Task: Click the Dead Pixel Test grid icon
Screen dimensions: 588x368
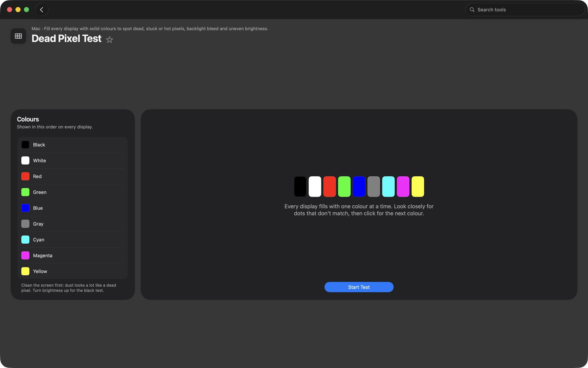Action: (18, 36)
